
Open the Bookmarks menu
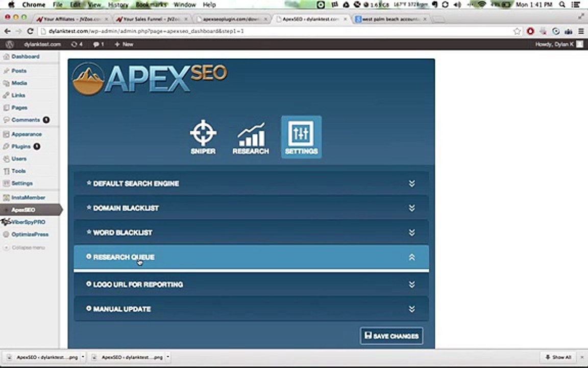coord(151,5)
